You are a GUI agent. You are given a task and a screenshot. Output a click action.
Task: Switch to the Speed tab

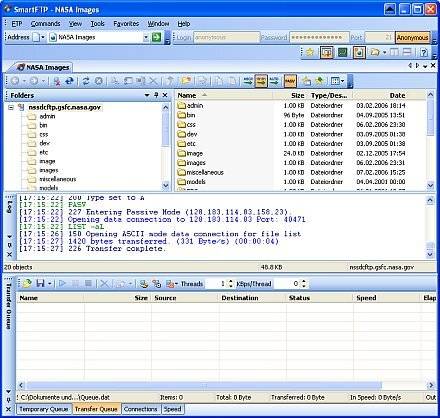[x=172, y=409]
